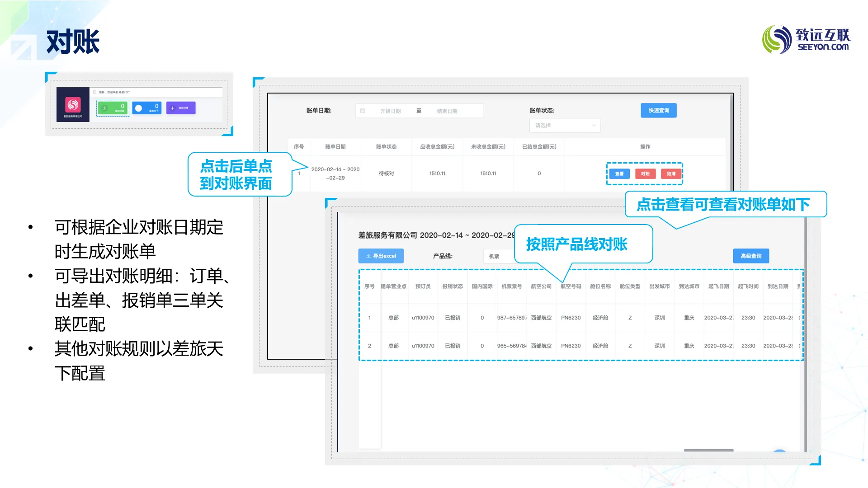Click the date range cell 2020-02-14 ~ 2020-02-29
Viewport: 868px width, 488px height.
(335, 174)
